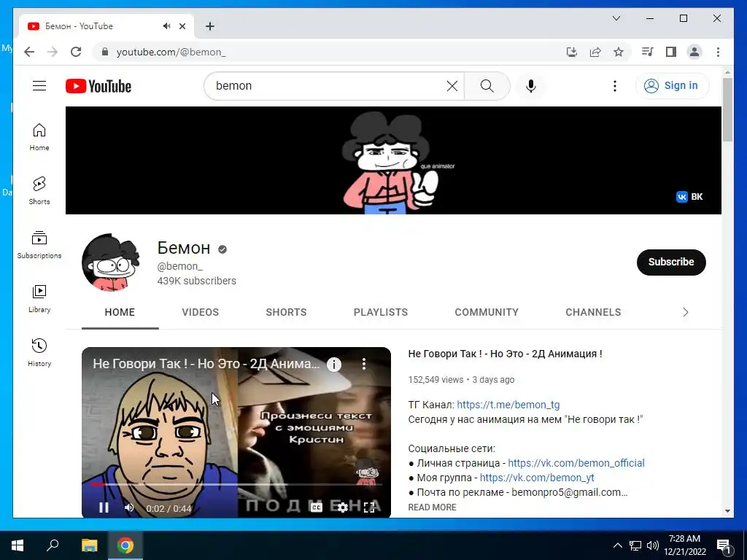This screenshot has height=560, width=747.
Task: Mute the tab using speaker icon
Action: coord(166,26)
